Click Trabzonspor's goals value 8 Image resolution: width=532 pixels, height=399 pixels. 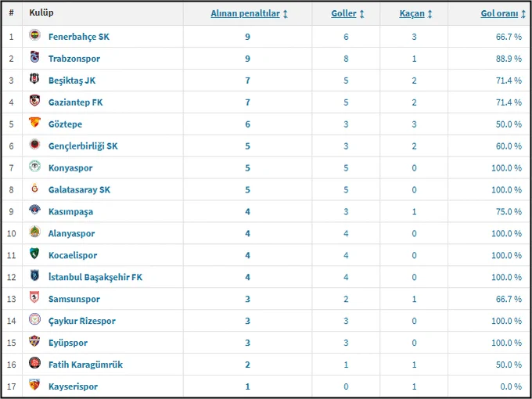pos(346,59)
